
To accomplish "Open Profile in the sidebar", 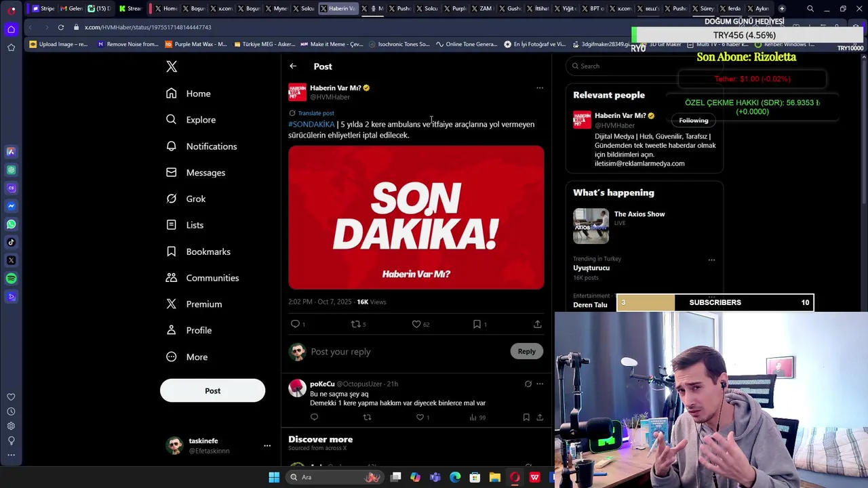I will pyautogui.click(x=189, y=330).
